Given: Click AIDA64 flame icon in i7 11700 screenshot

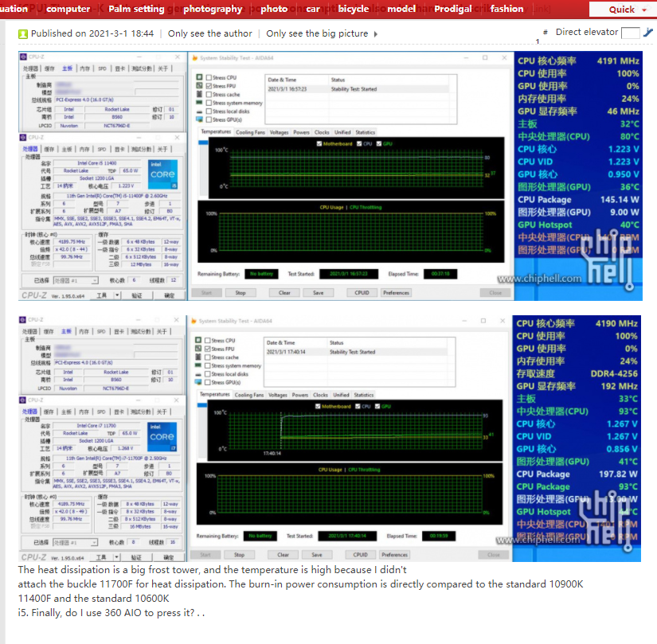Looking at the screenshot, I should 194,321.
